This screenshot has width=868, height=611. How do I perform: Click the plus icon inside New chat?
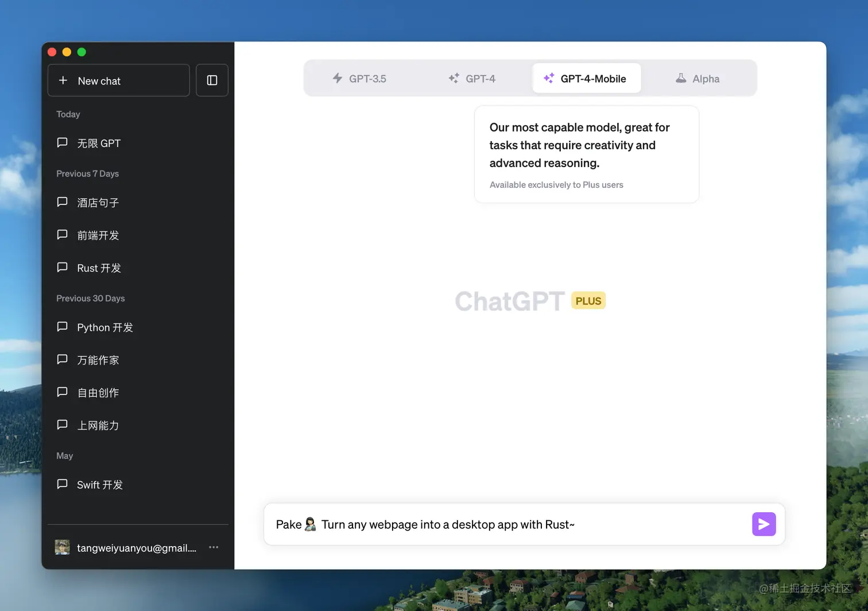pos(63,80)
